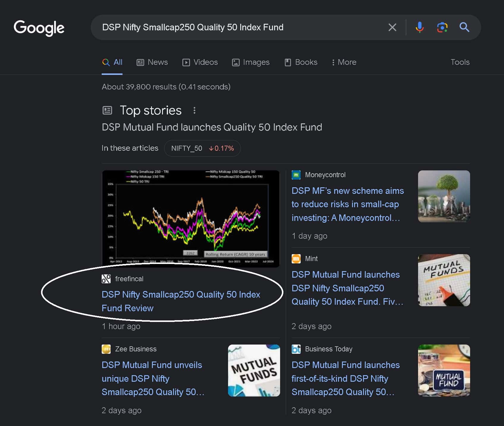Click the freefincal site favicon
This screenshot has width=504, height=426.
106,279
